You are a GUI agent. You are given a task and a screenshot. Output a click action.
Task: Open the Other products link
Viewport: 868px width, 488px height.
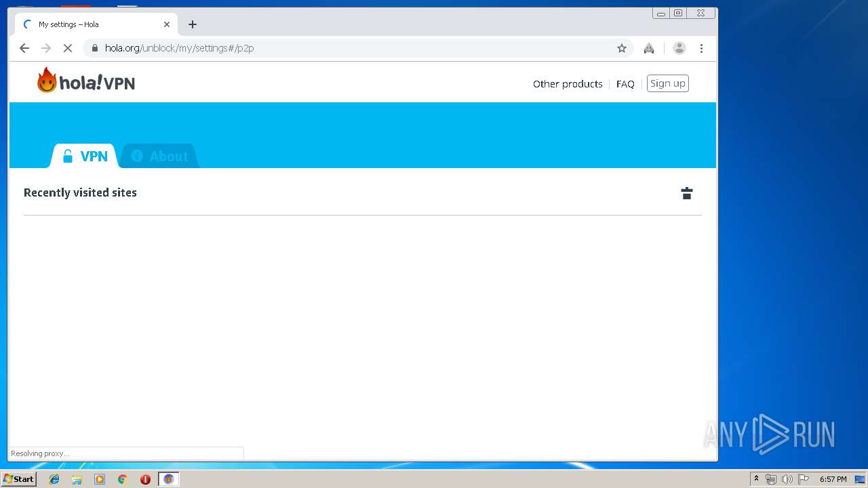pos(568,84)
